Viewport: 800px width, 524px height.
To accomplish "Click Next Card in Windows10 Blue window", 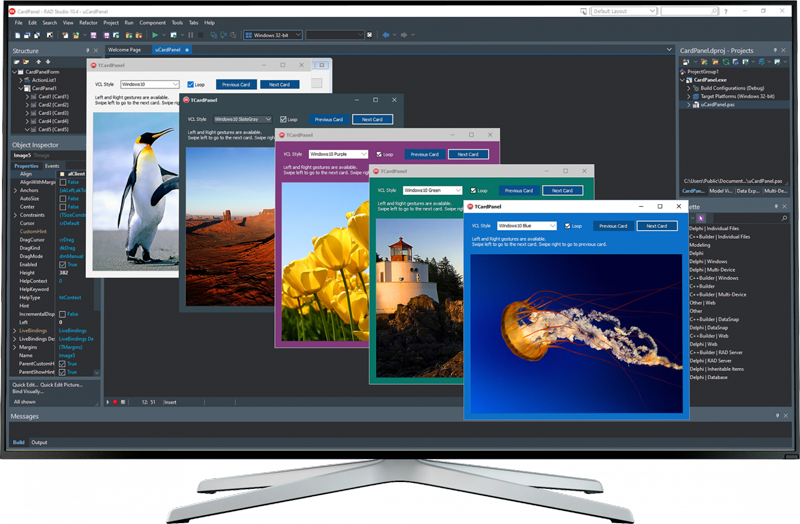I will [x=657, y=226].
